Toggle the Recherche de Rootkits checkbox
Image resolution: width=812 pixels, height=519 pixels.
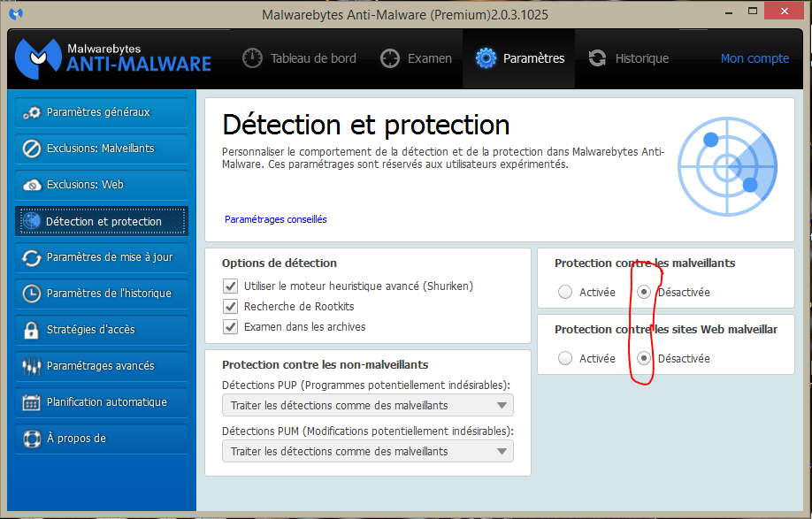[230, 306]
